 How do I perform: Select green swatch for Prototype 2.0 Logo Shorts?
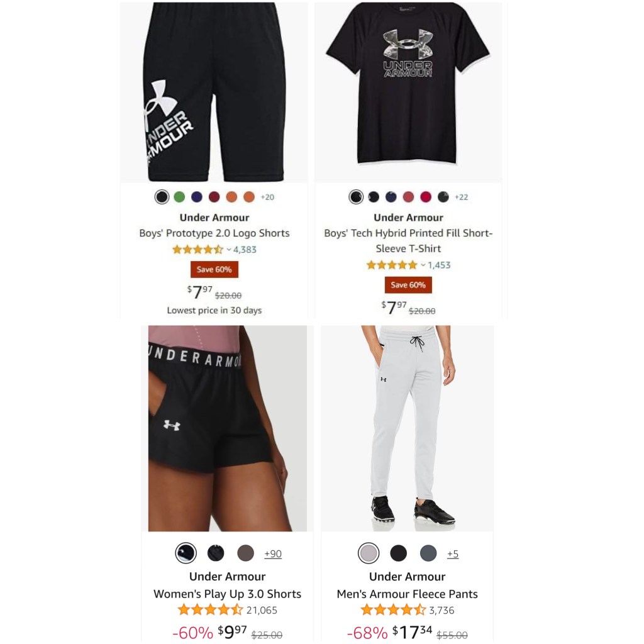click(179, 197)
